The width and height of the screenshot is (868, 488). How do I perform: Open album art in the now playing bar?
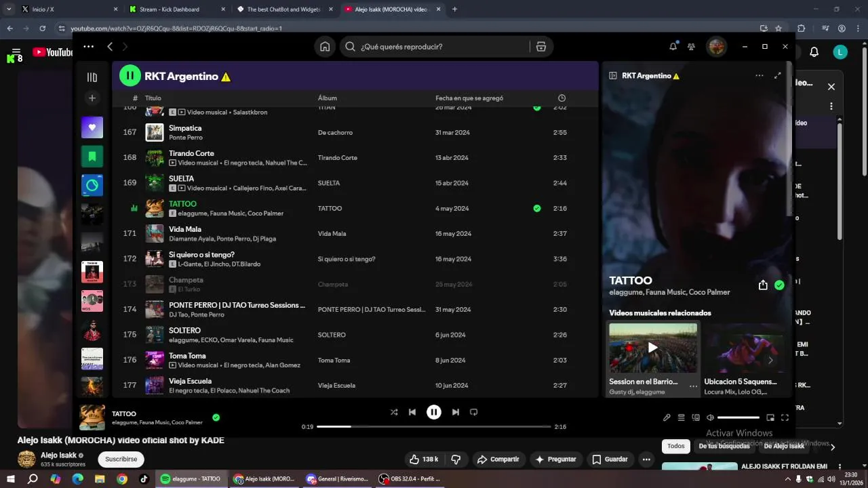tap(92, 418)
